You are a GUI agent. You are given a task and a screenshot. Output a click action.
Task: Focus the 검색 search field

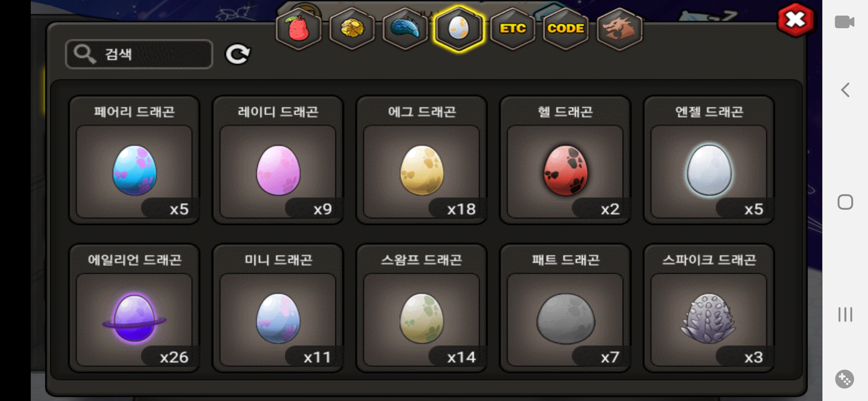coord(139,54)
